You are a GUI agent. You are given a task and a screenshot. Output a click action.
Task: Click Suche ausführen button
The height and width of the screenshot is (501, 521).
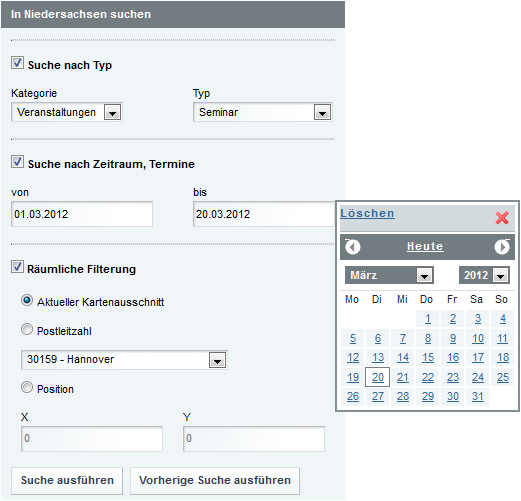[x=67, y=481]
